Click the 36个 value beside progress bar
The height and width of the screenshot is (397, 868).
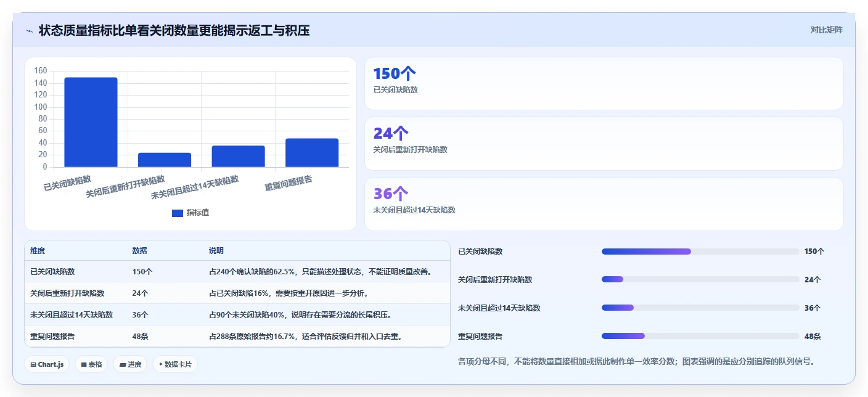(x=813, y=308)
